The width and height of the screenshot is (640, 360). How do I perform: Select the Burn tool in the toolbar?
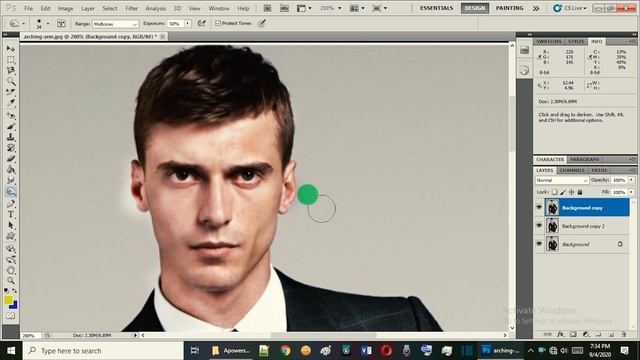[11, 191]
